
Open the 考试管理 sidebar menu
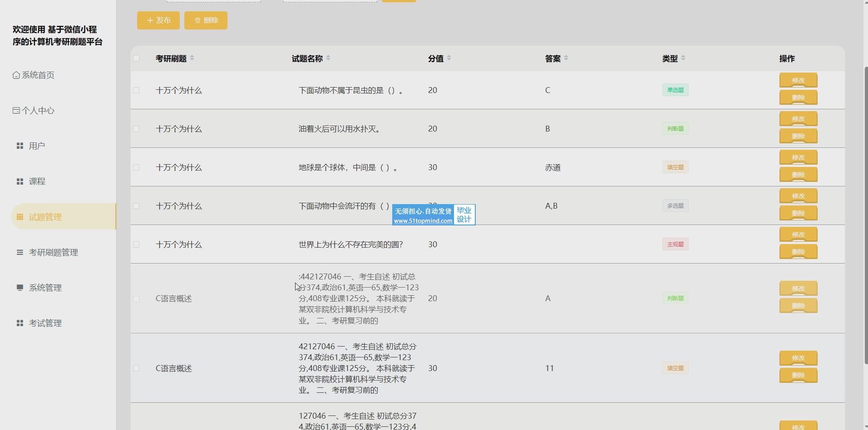[x=45, y=323]
